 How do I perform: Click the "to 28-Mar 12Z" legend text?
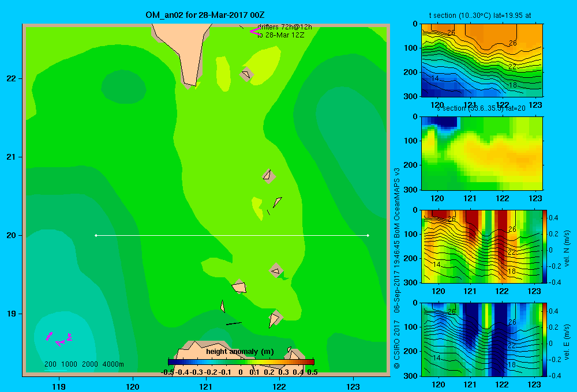pyautogui.click(x=280, y=35)
